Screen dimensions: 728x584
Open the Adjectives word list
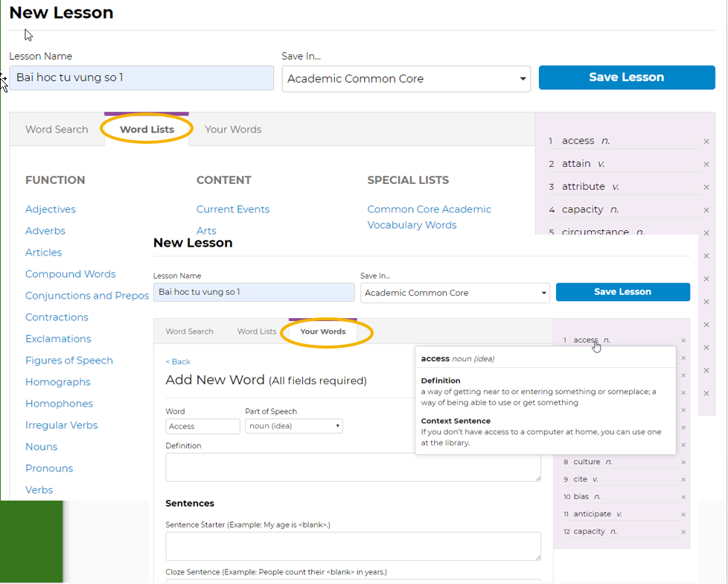51,209
